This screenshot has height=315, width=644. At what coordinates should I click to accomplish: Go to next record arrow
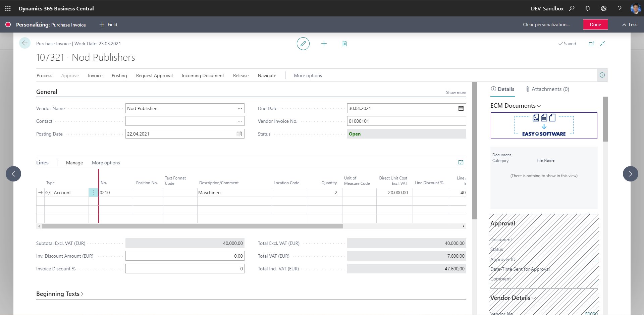[631, 174]
